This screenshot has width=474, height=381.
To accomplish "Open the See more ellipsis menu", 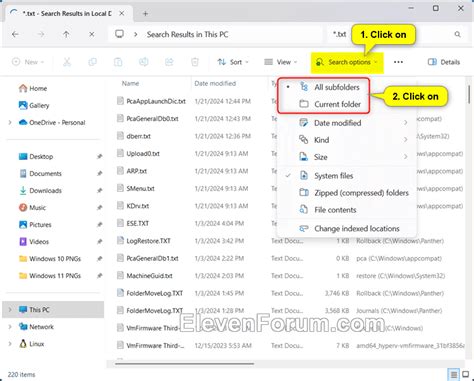I will (398, 62).
